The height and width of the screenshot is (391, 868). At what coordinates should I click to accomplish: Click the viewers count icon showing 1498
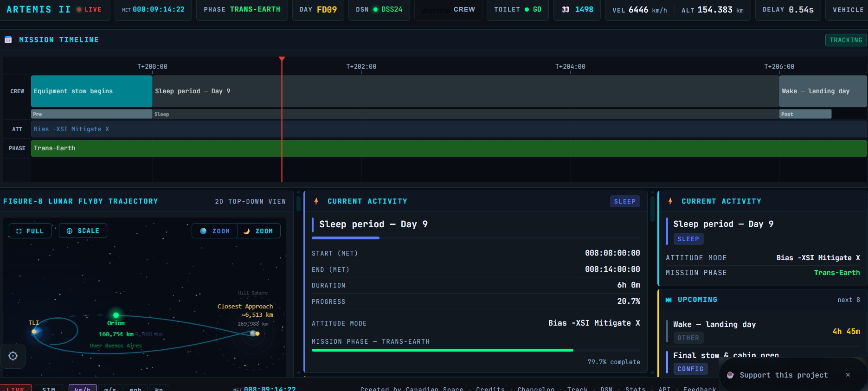coord(566,10)
